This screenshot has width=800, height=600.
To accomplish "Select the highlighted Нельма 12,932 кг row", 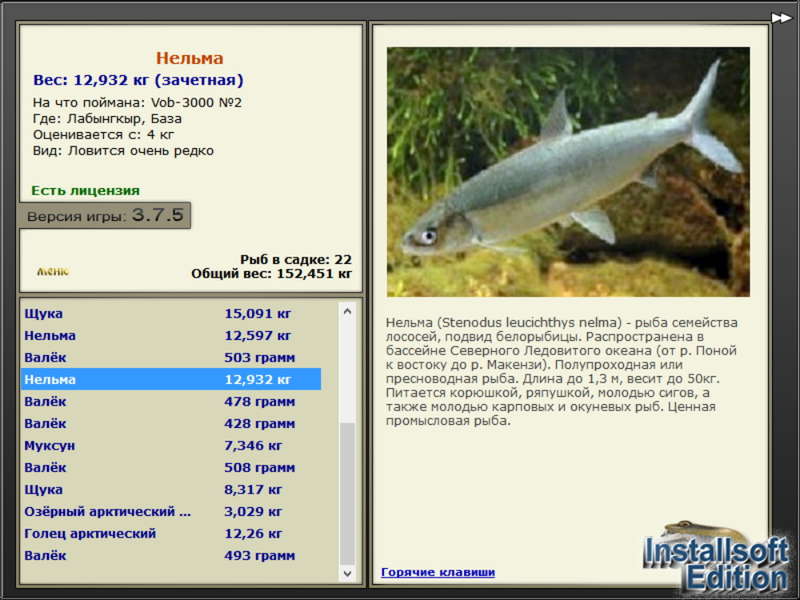I will (171, 379).
